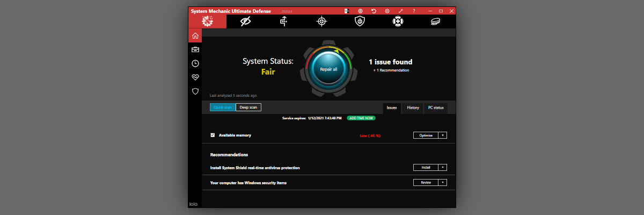
Task: Go to the Home dashboard sidebar icon
Action: pyautogui.click(x=195, y=36)
